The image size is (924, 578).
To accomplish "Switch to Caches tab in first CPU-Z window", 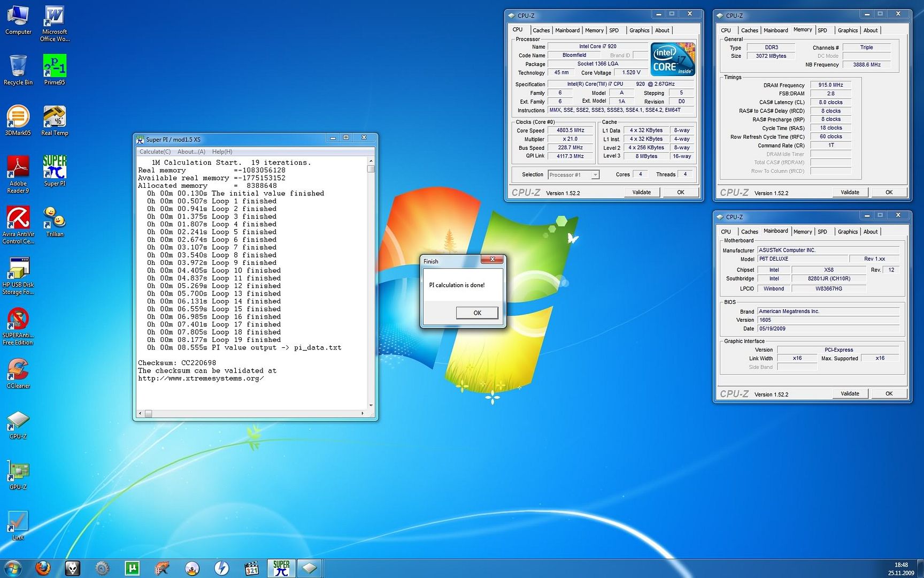I will pos(541,31).
